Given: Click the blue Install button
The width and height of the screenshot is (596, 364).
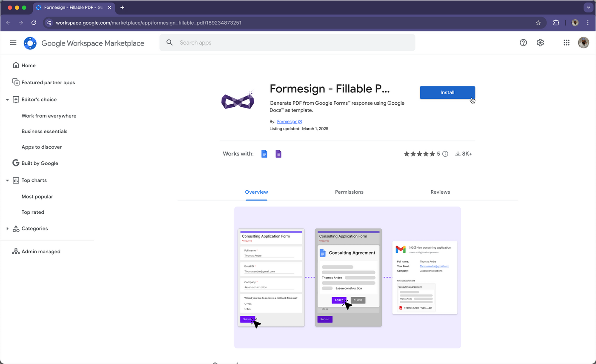Looking at the screenshot, I should [447, 92].
